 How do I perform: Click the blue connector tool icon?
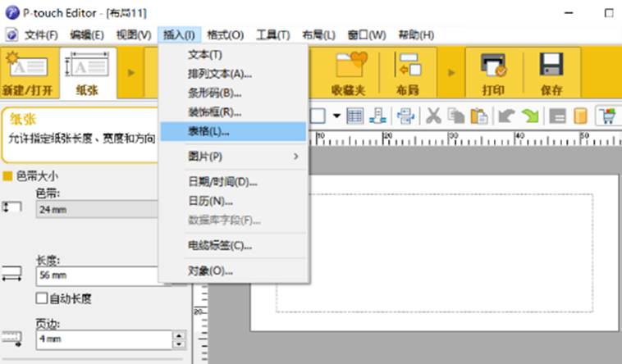tap(377, 116)
